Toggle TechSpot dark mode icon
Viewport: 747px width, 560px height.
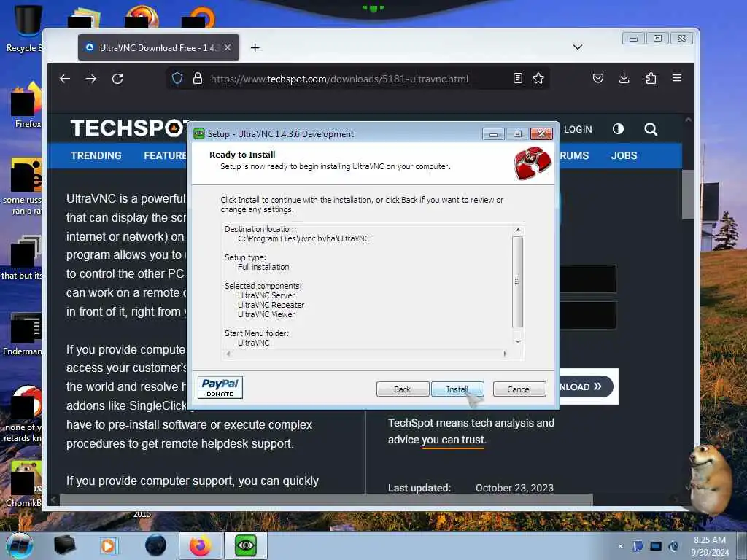coord(618,129)
